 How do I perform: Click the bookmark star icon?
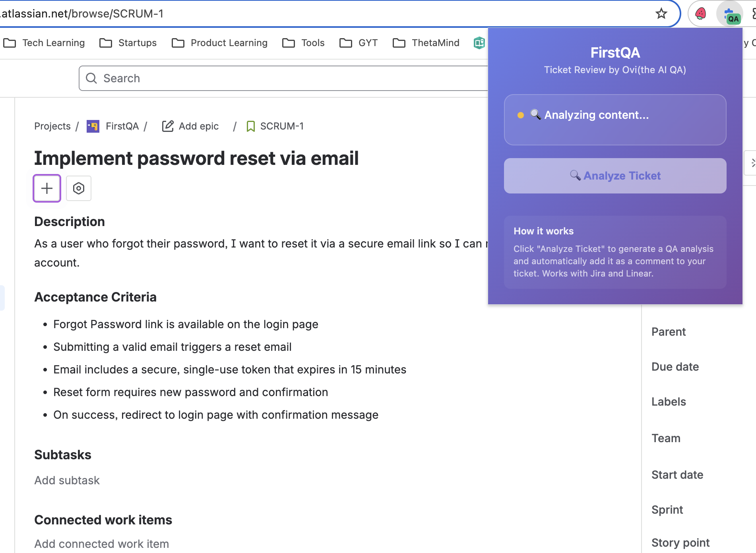661,14
